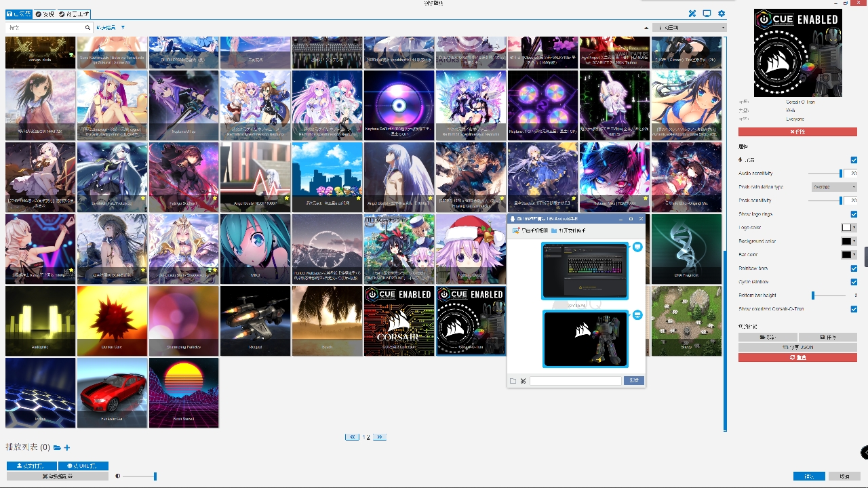Click the red reset button
The height and width of the screenshot is (488, 868).
coord(797,357)
